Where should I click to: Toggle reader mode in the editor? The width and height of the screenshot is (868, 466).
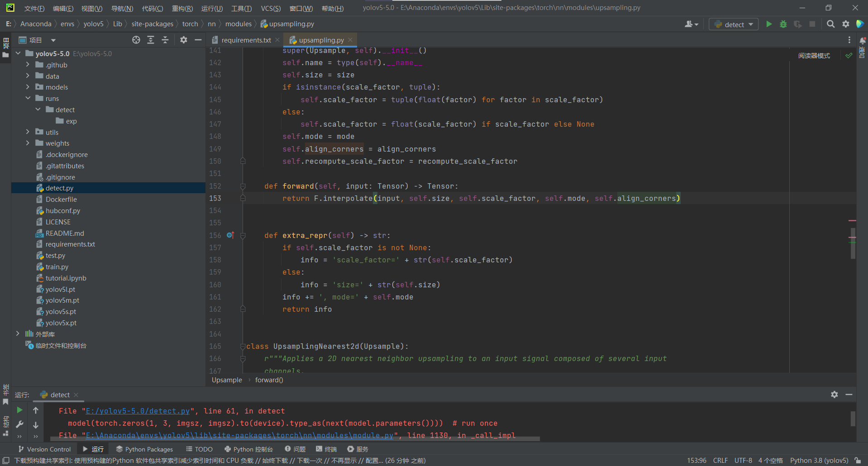(x=814, y=56)
